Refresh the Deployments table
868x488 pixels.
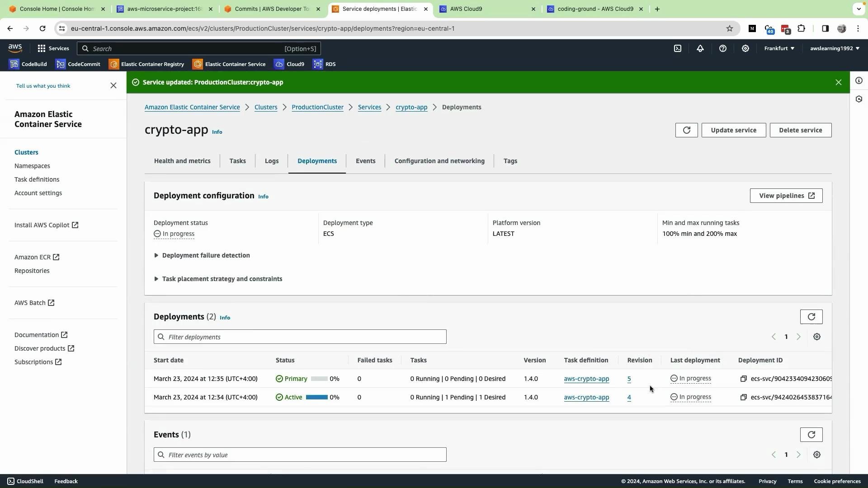(811, 317)
